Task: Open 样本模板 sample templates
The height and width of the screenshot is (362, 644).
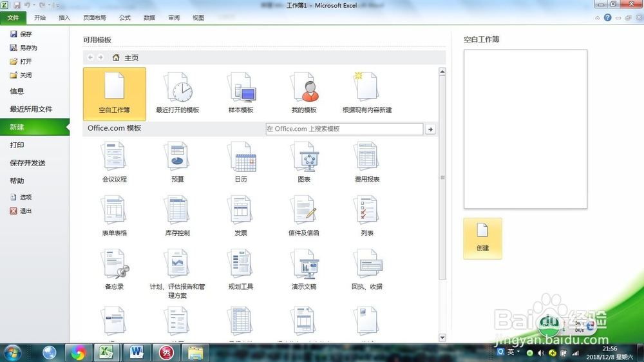Action: [x=241, y=94]
